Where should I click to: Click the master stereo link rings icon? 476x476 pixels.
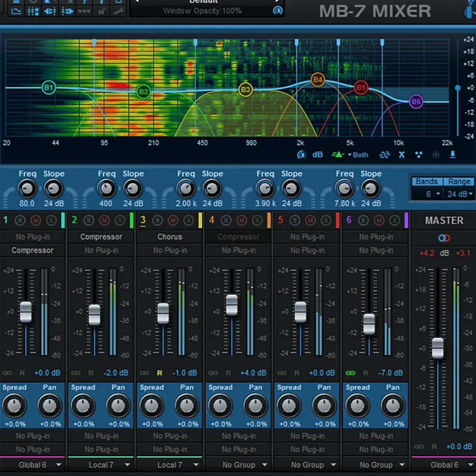(x=444, y=238)
